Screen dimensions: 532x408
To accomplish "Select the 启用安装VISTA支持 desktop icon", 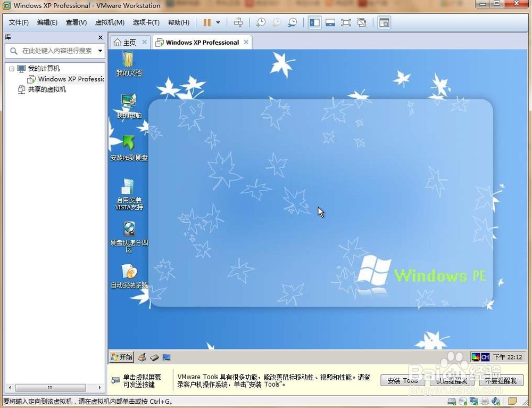I will tap(129, 194).
